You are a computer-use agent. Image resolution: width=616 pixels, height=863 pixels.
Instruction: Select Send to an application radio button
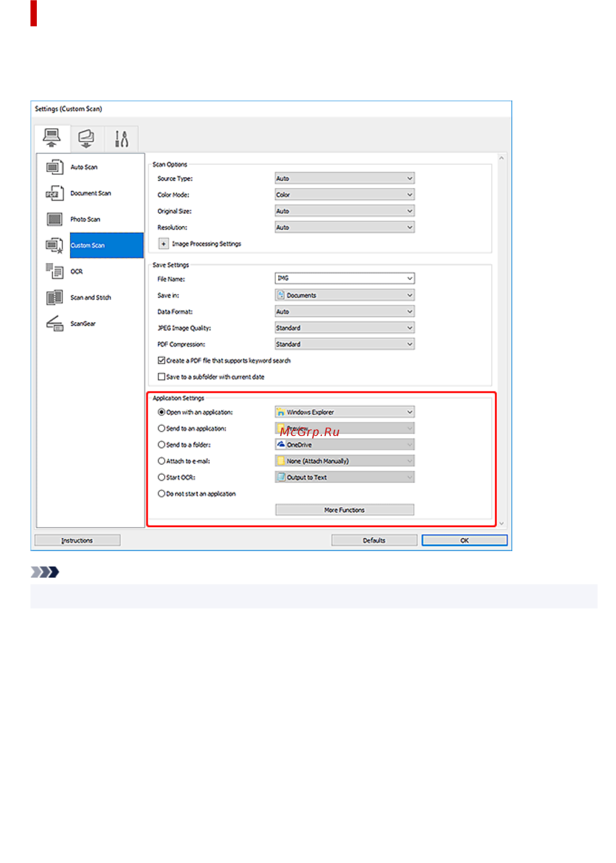[x=161, y=428]
